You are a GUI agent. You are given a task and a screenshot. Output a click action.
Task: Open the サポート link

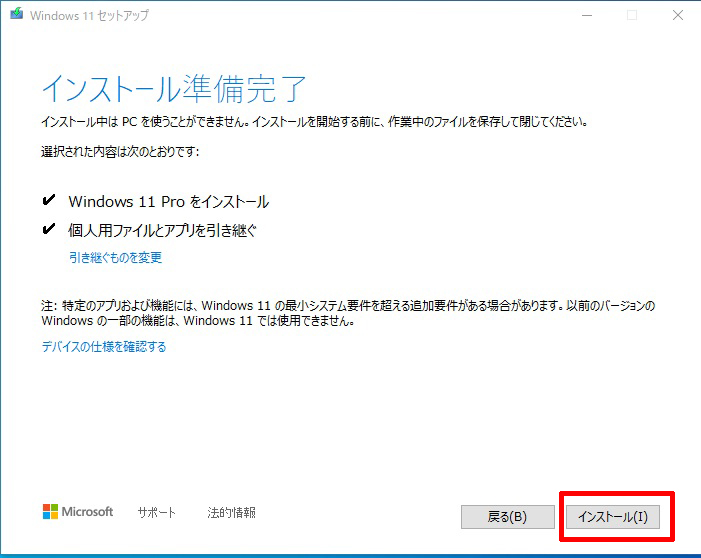tap(156, 512)
